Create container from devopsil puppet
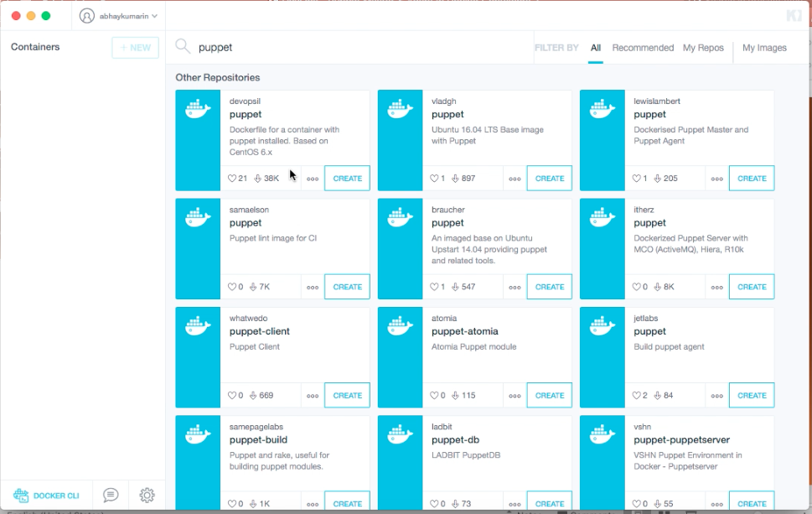 pos(348,179)
